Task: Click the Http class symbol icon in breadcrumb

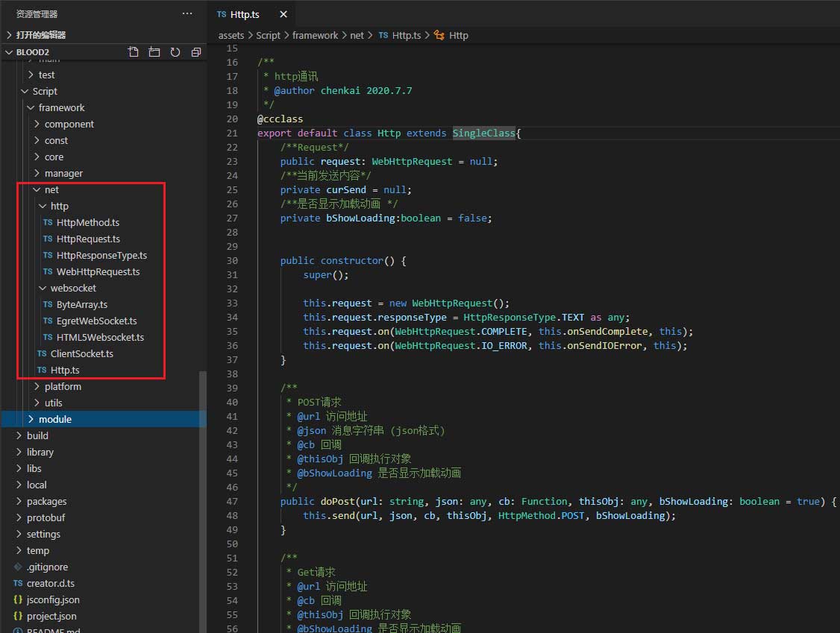Action: point(439,35)
